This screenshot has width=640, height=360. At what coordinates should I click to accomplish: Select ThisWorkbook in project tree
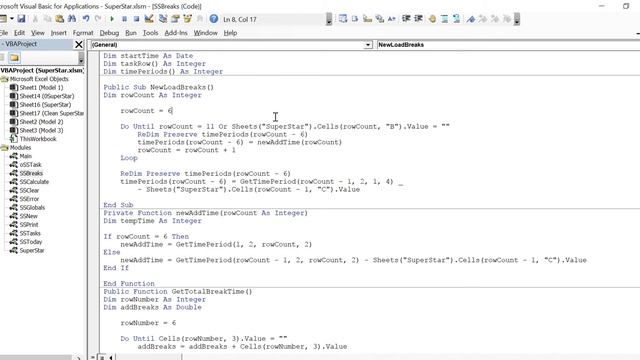pyautogui.click(x=38, y=139)
